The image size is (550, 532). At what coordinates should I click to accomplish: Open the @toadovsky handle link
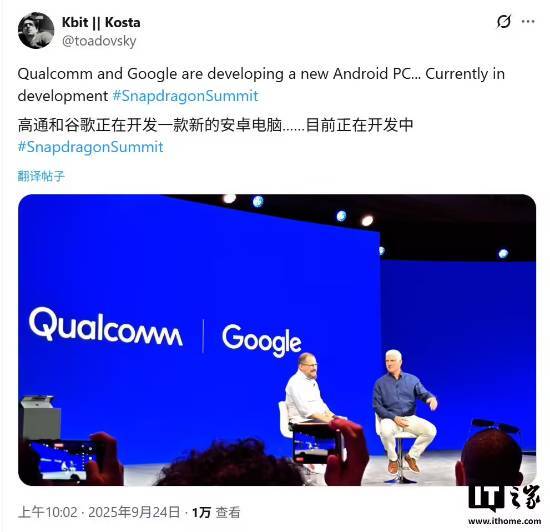pyautogui.click(x=99, y=41)
